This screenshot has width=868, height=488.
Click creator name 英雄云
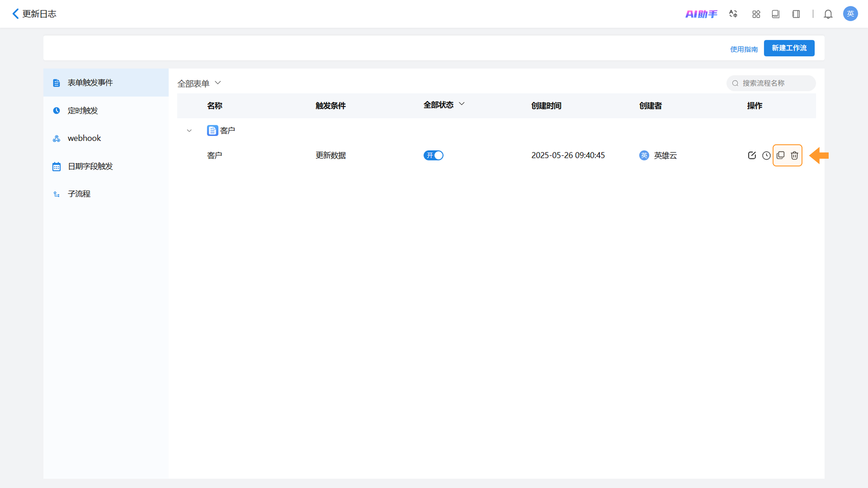[665, 155]
